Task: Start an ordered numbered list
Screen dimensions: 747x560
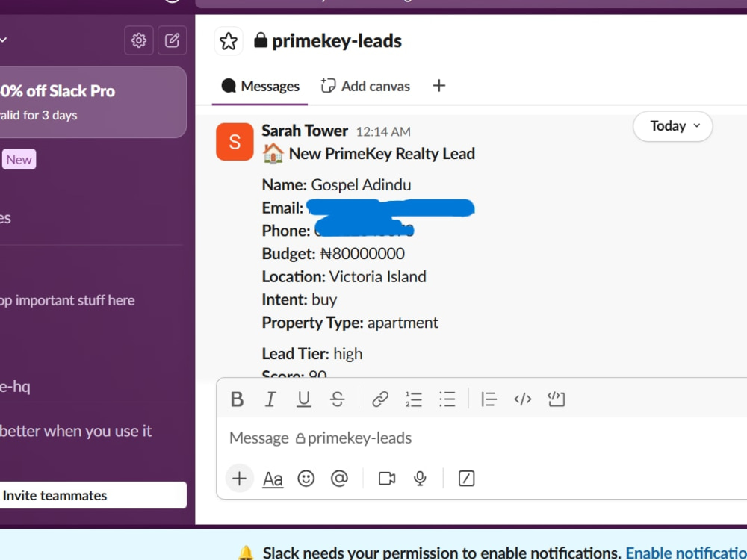Action: [414, 399]
